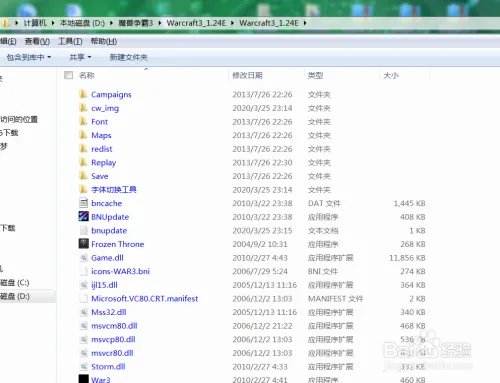The image size is (500, 383).
Task: Click 新建文件夹 toolbar button
Action: pyautogui.click(x=129, y=57)
